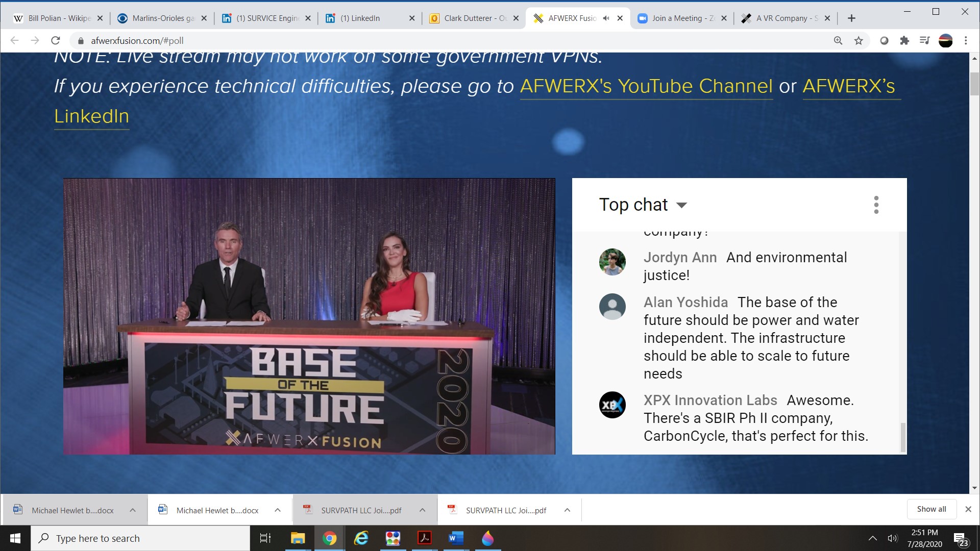This screenshot has width=980, height=551.
Task: Click the live stream video player
Action: [x=309, y=316]
